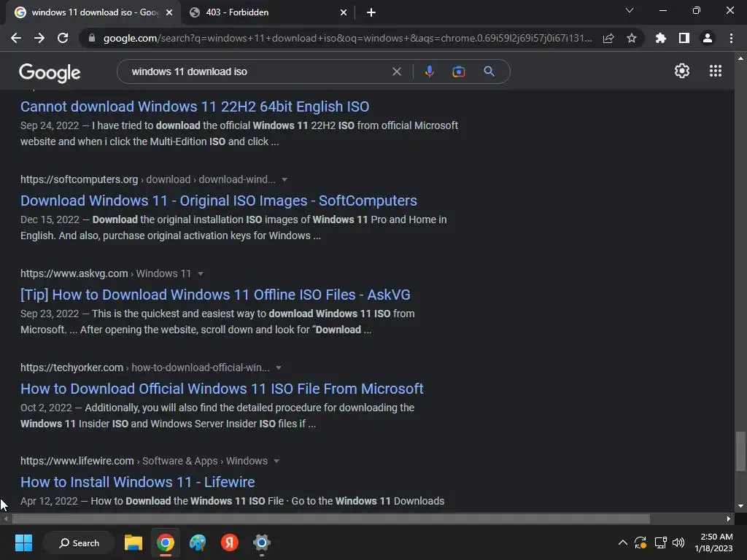Reload the current Google page

[x=63, y=38]
